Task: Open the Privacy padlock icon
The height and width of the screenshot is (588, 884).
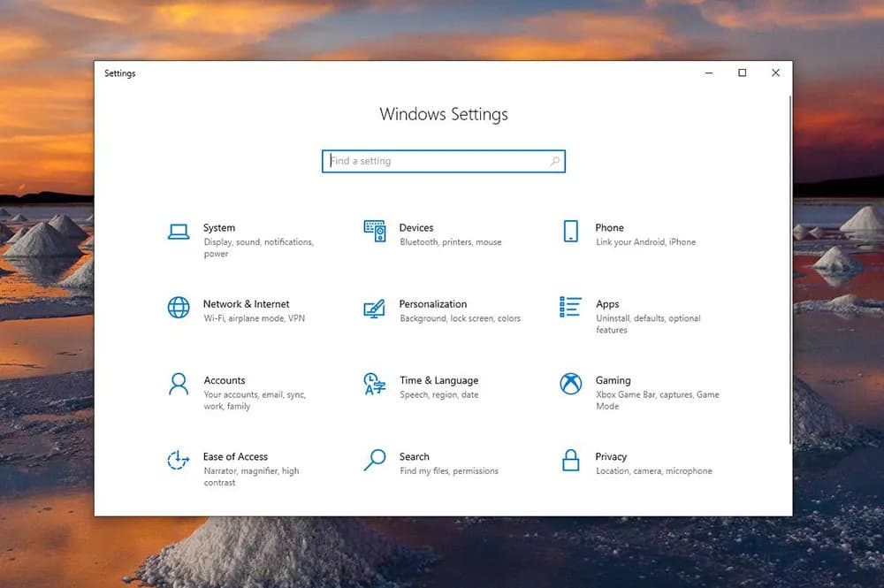Action: (x=570, y=460)
